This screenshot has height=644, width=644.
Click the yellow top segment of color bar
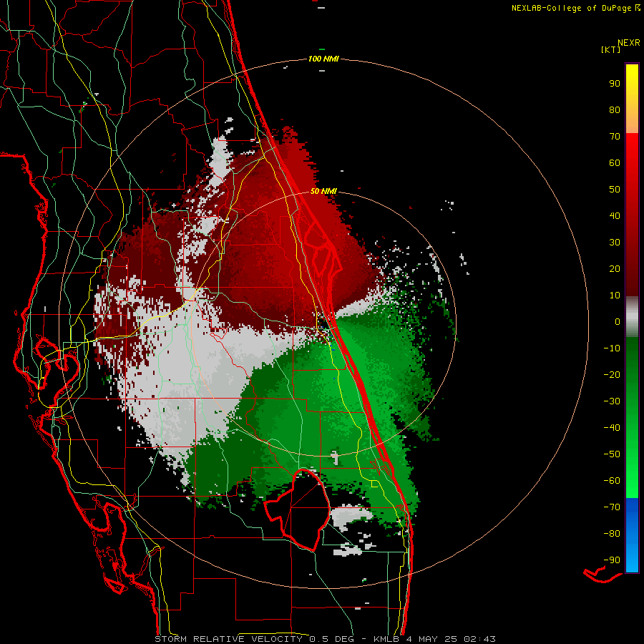[x=632, y=99]
